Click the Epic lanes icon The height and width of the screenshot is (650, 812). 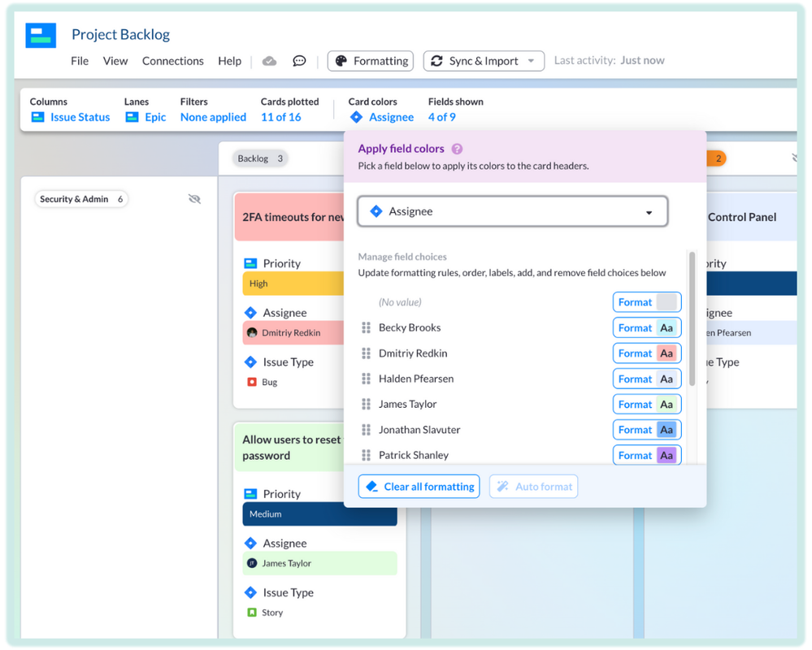pos(130,117)
